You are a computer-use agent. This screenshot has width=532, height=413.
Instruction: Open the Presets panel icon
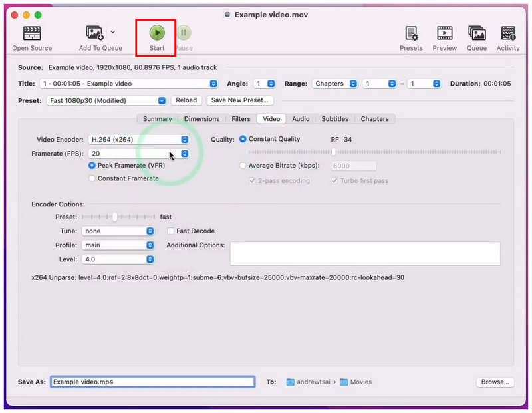[411, 33]
